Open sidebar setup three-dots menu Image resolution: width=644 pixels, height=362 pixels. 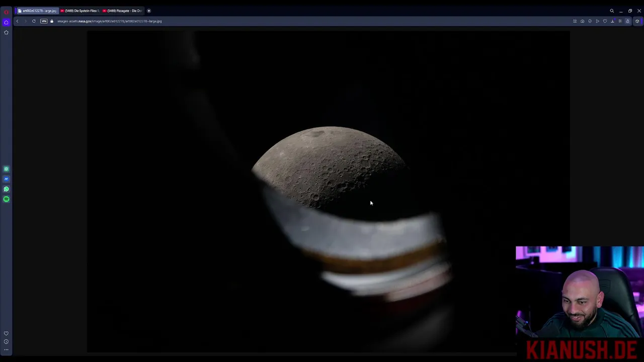(6, 349)
